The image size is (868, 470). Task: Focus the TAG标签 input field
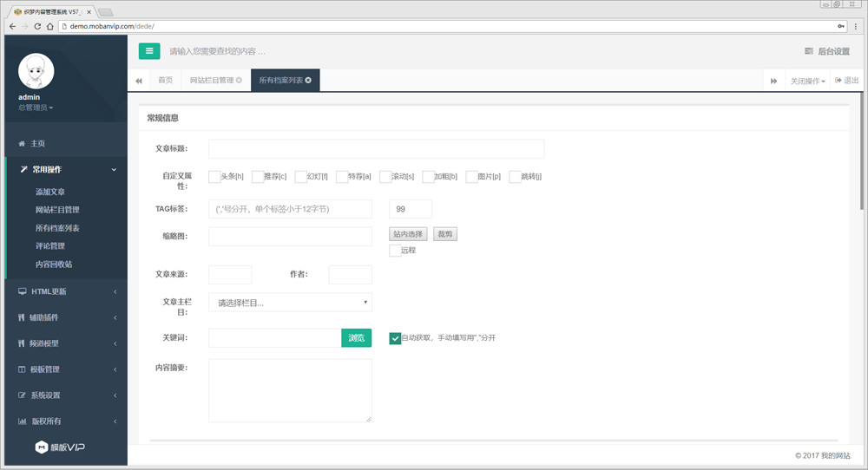tap(290, 209)
